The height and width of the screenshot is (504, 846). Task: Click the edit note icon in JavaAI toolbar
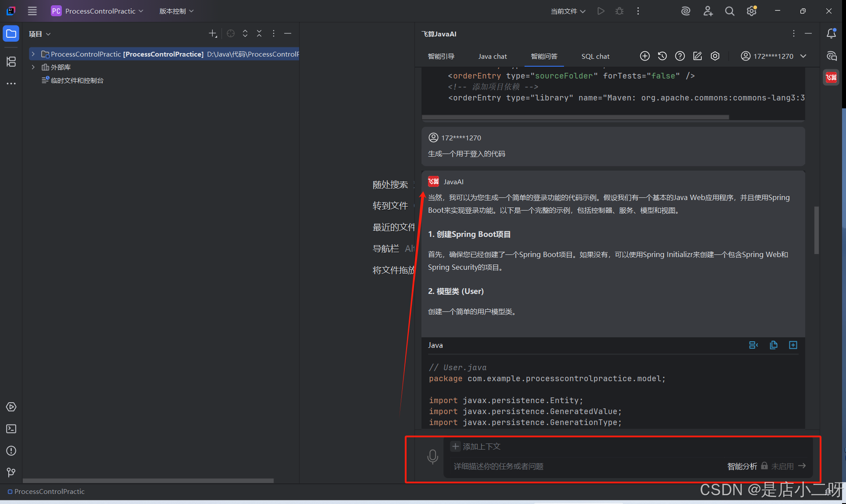(x=697, y=56)
